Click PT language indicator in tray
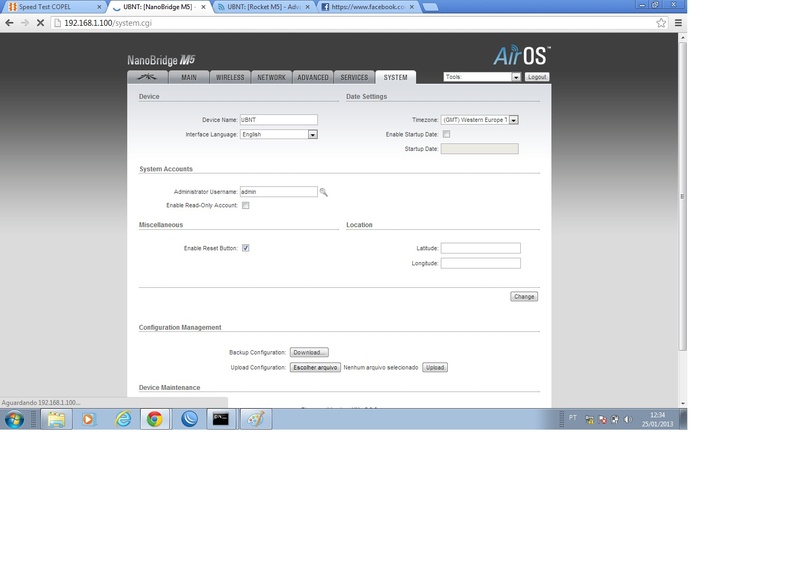Screen dimensions: 800x580 pos(573,418)
